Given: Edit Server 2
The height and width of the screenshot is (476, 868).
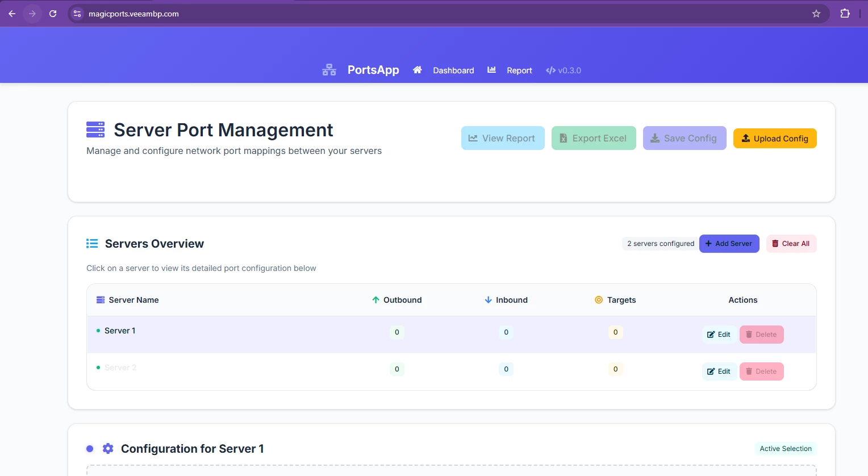Looking at the screenshot, I should tap(719, 371).
